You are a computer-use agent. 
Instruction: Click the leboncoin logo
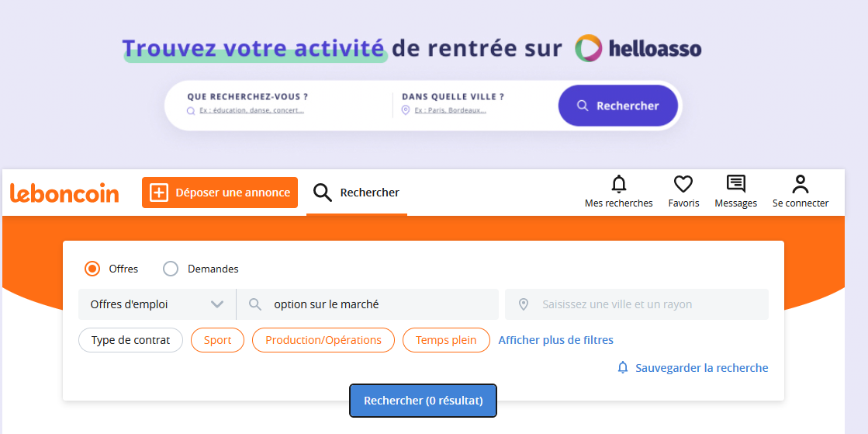point(64,193)
